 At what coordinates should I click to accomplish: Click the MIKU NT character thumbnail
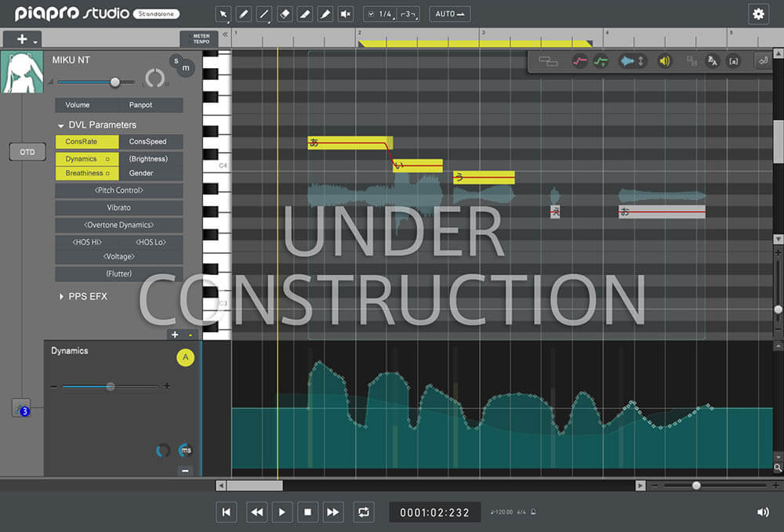click(x=22, y=72)
